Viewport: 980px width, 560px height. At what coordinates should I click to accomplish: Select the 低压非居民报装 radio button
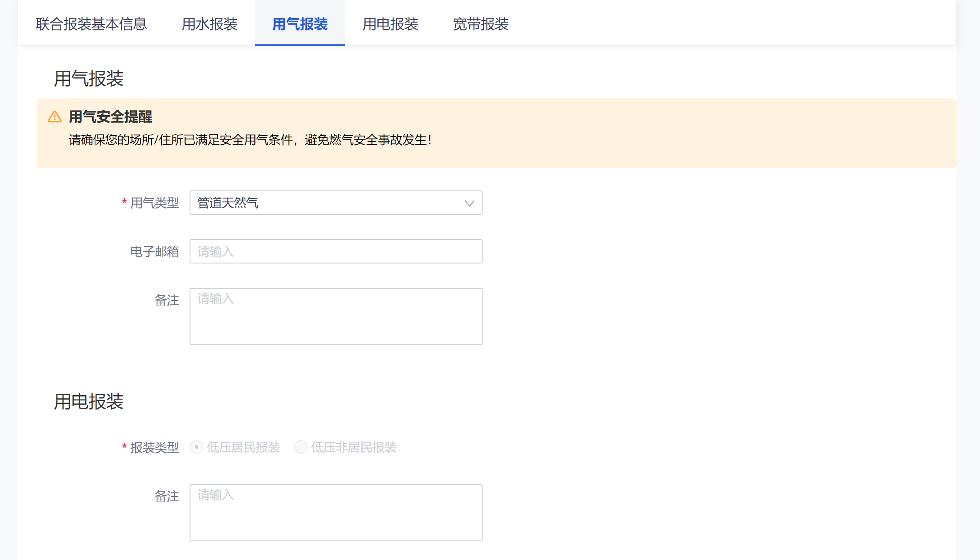click(x=301, y=447)
